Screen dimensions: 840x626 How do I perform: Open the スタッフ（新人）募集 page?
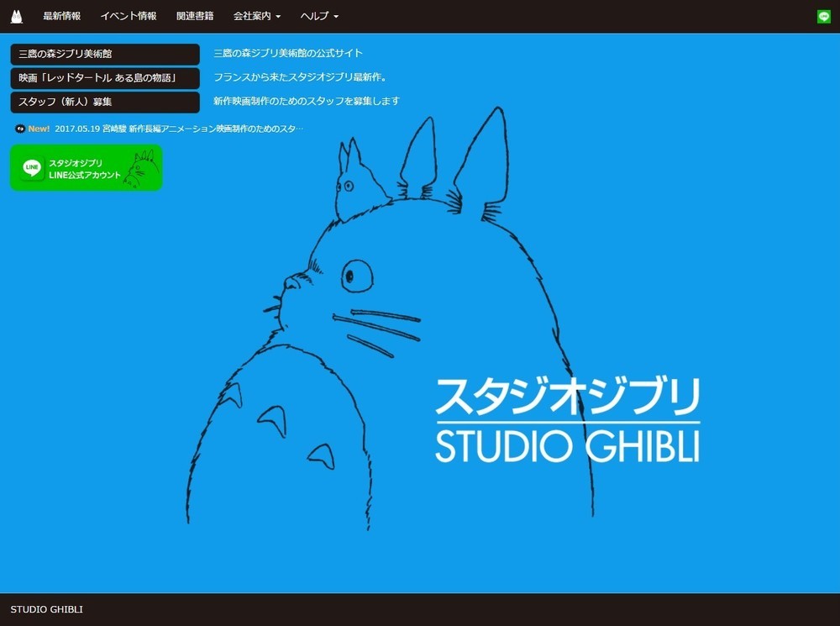click(103, 102)
